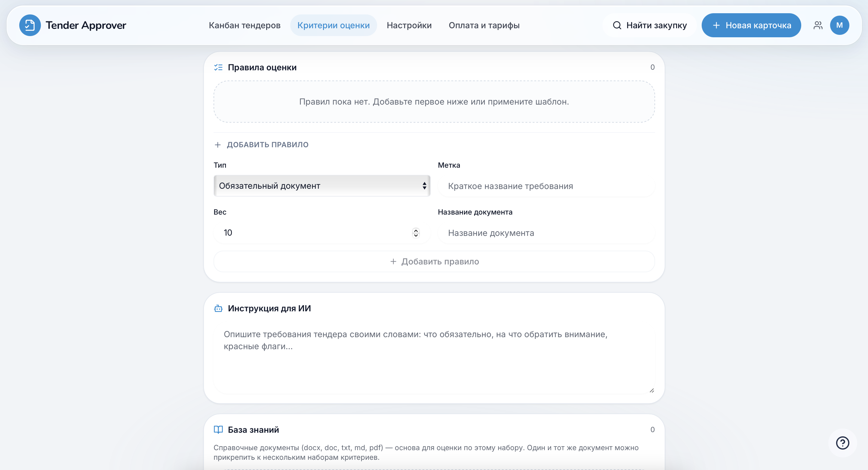Focus the Метка input field
Viewport: 868px width, 470px height.
pyautogui.click(x=546, y=186)
